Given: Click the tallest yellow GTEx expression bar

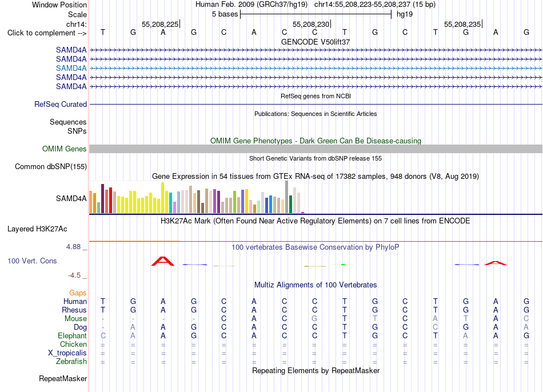Looking at the screenshot, I should tap(162, 197).
